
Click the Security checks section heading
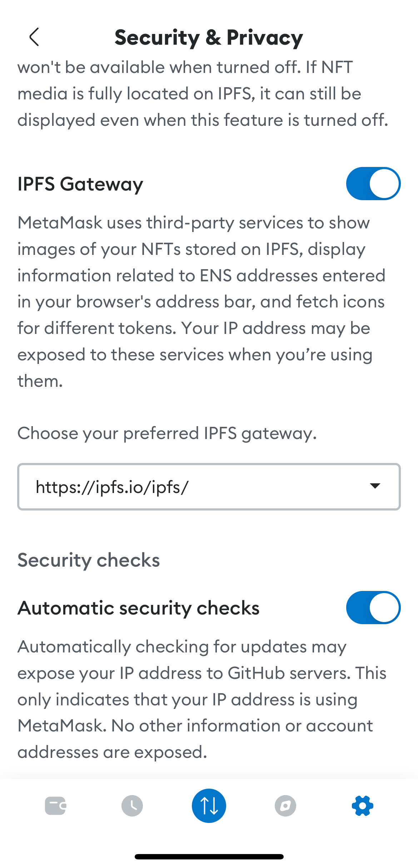pyautogui.click(x=89, y=560)
